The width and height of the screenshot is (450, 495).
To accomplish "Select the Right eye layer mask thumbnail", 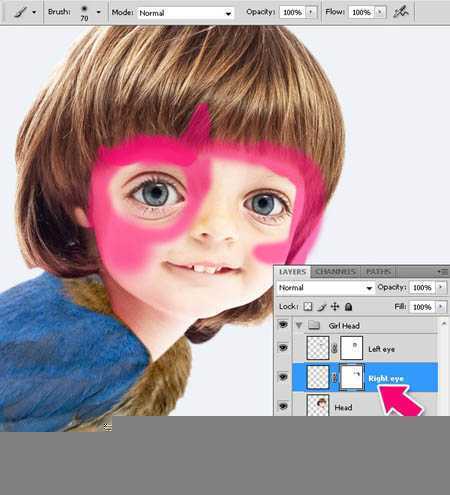I will point(351,377).
